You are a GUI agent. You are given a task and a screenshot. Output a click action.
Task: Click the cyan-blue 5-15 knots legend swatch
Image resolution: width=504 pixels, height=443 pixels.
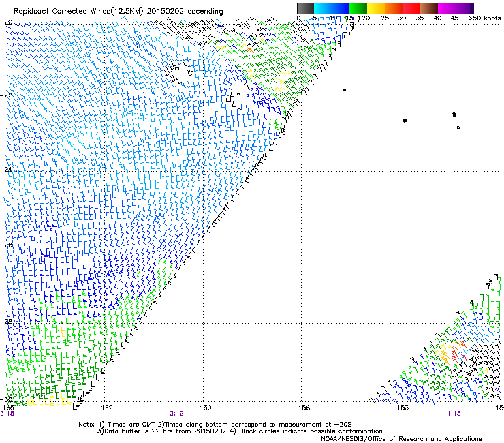coord(332,8)
